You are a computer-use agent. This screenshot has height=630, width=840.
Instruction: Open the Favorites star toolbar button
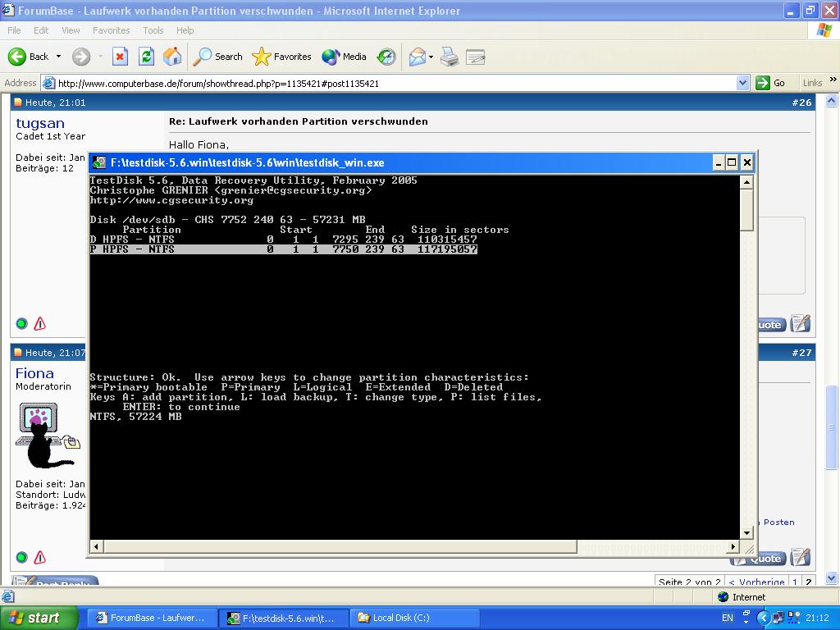pyautogui.click(x=282, y=57)
